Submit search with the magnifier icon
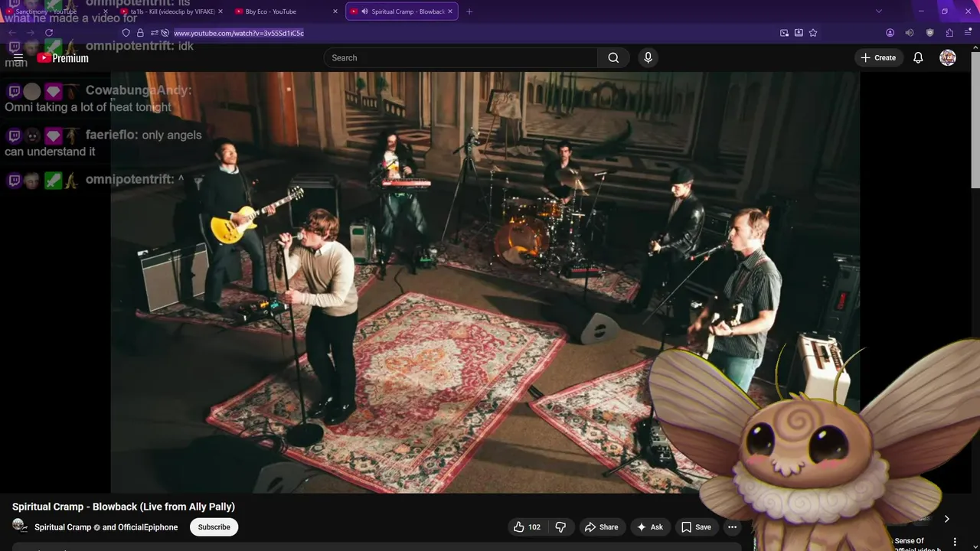This screenshot has height=551, width=980. point(613,57)
